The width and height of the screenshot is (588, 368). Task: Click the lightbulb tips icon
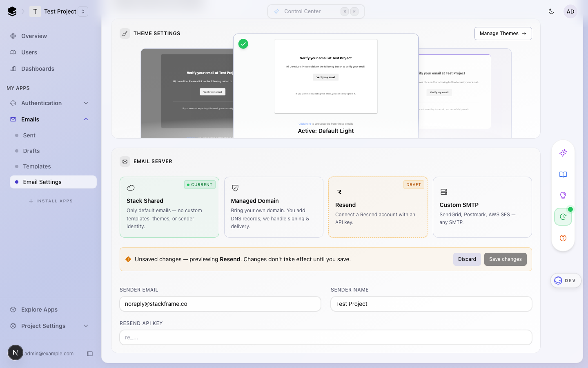563,195
